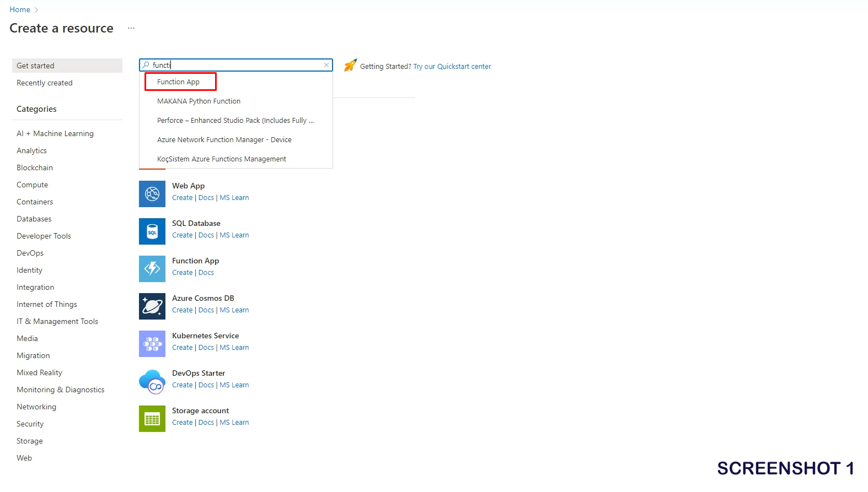The image size is (868, 492).
Task: Open the Try our Quickstart center link
Action: click(x=452, y=67)
